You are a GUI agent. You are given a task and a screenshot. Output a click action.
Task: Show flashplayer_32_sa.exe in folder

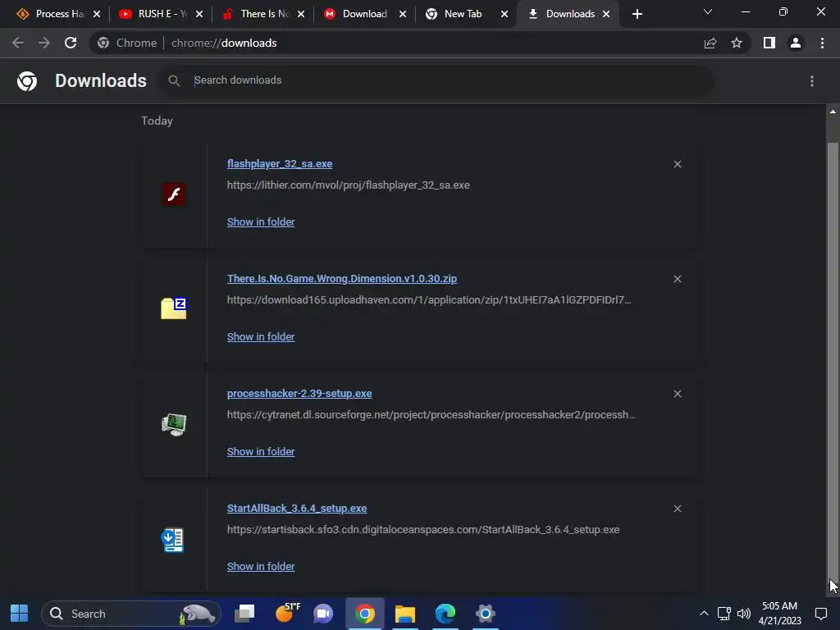click(261, 221)
